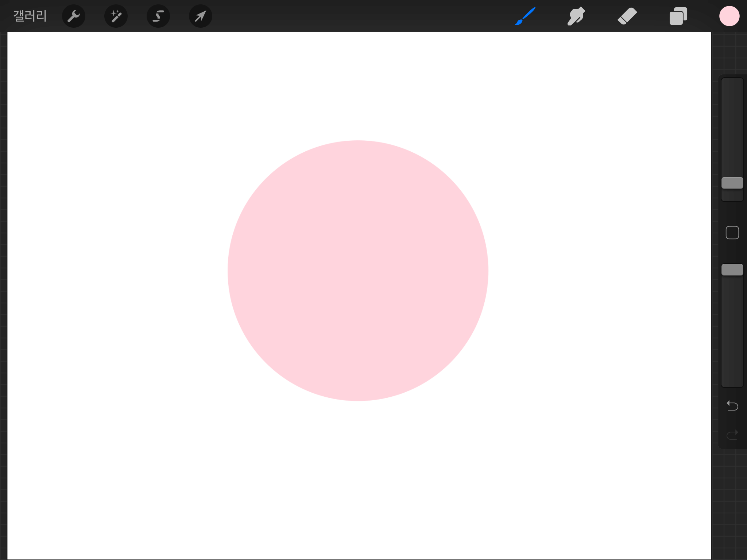The height and width of the screenshot is (560, 747).
Task: Activate the Transform arrow tool
Action: tap(201, 16)
